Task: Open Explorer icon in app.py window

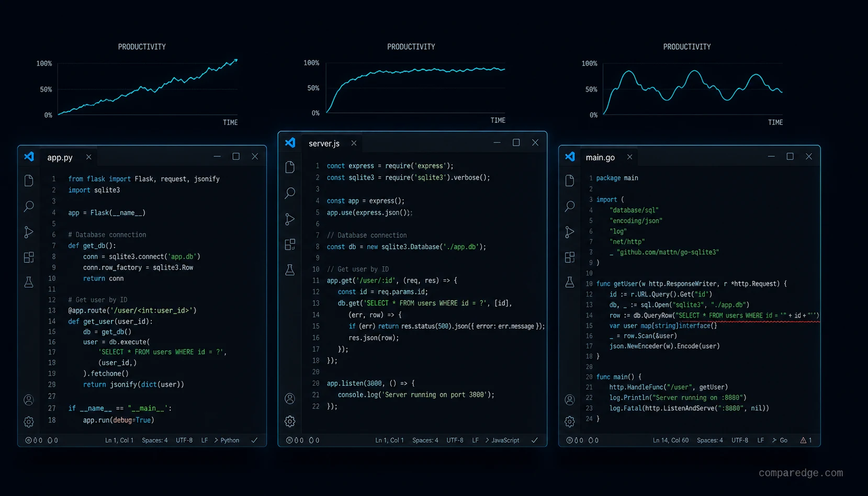Action: pos(29,181)
